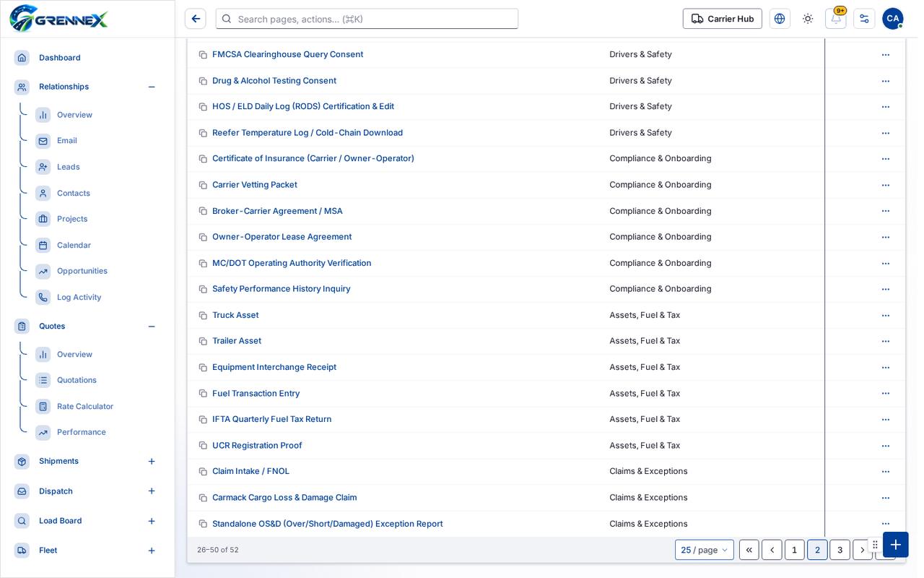
Task: Open the Rate Calculator icon
Action: (x=43, y=407)
